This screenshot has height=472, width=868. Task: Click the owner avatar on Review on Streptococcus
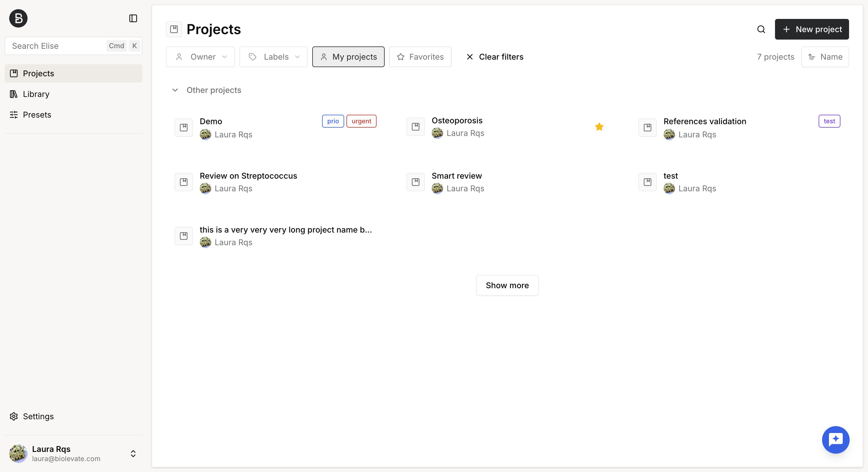[205, 188]
